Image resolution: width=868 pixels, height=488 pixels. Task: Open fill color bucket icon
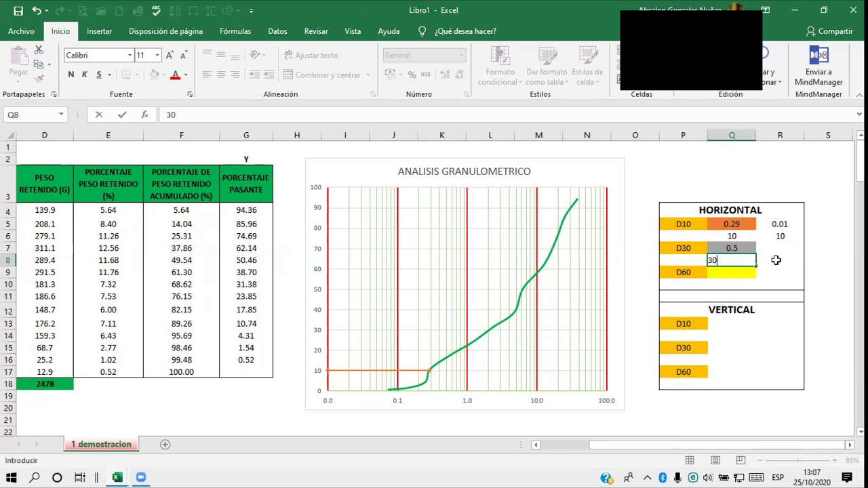coord(154,75)
